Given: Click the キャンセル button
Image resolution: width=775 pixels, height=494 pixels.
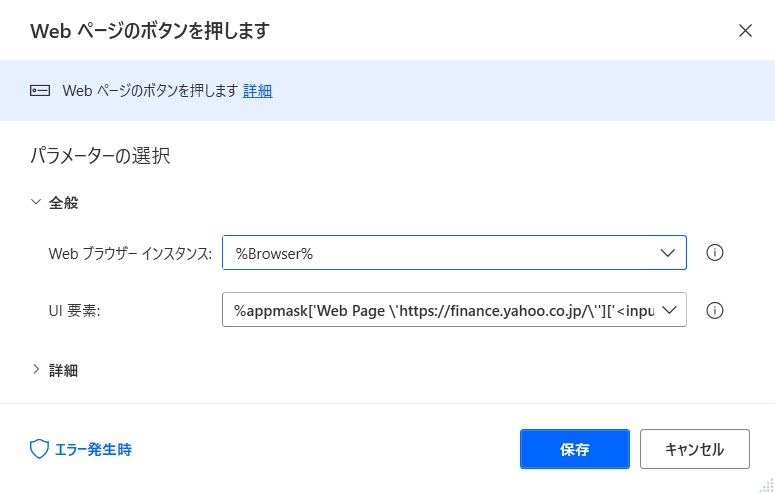Looking at the screenshot, I should click(x=694, y=449).
